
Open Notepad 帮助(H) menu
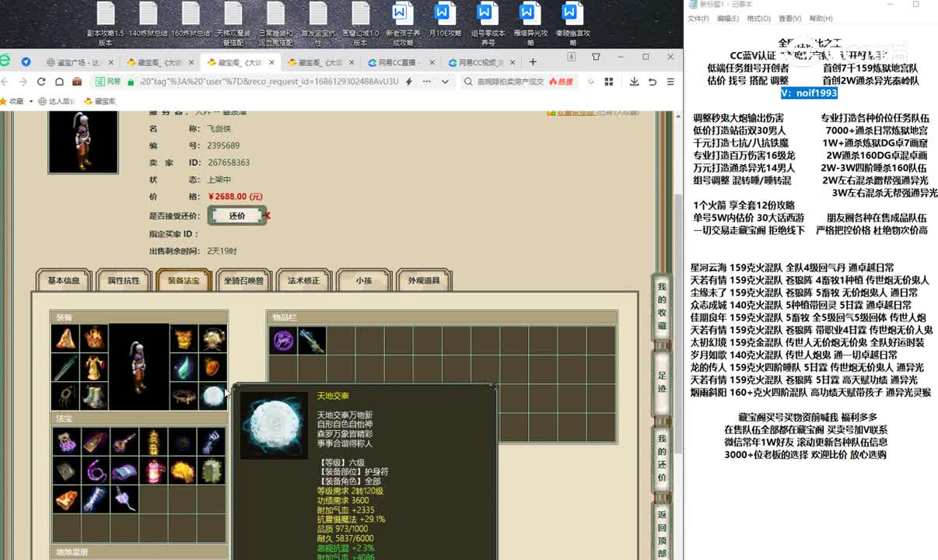821,19
